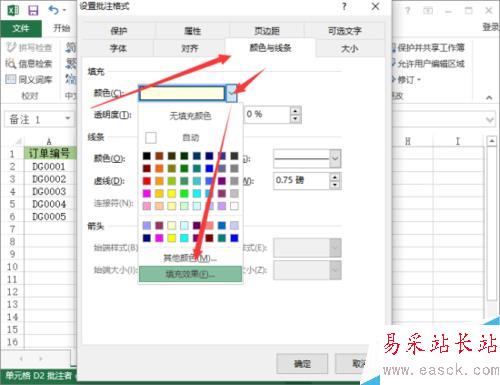Close the 设置批注格式 dialog with X
The width and height of the screenshot is (500, 385).
coord(375,6)
